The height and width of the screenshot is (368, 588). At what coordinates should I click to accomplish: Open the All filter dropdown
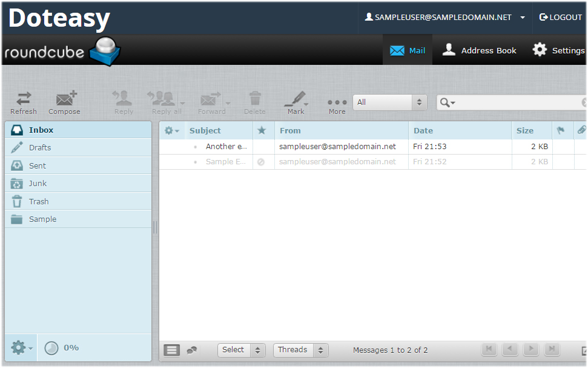click(389, 102)
